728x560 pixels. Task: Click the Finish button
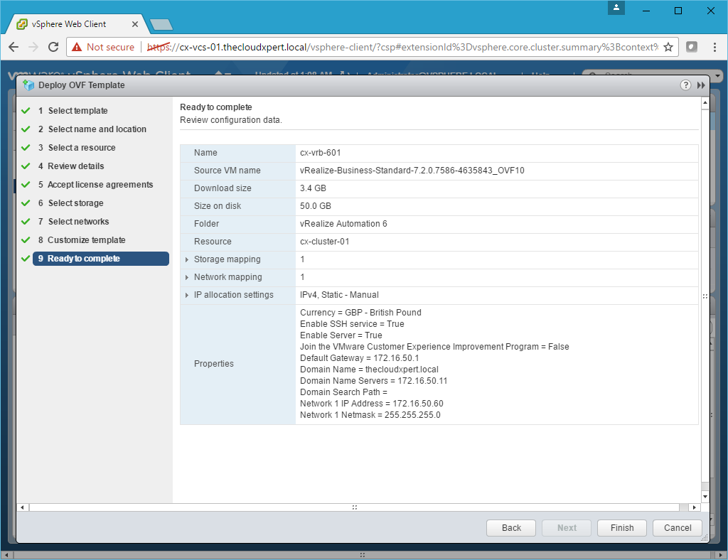coord(621,528)
